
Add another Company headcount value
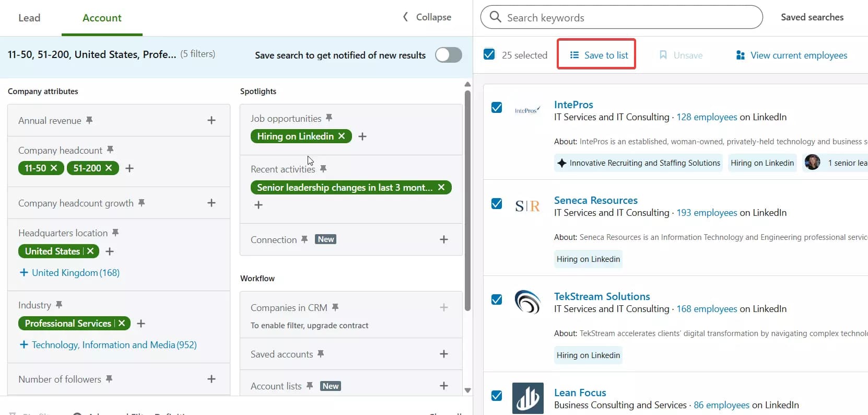pyautogui.click(x=130, y=168)
